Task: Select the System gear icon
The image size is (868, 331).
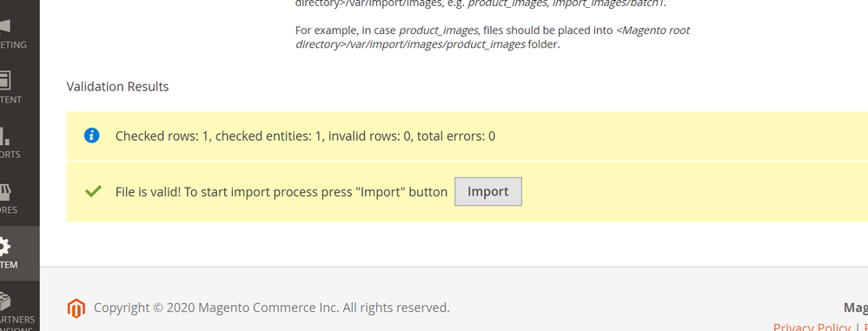Action: [5, 247]
